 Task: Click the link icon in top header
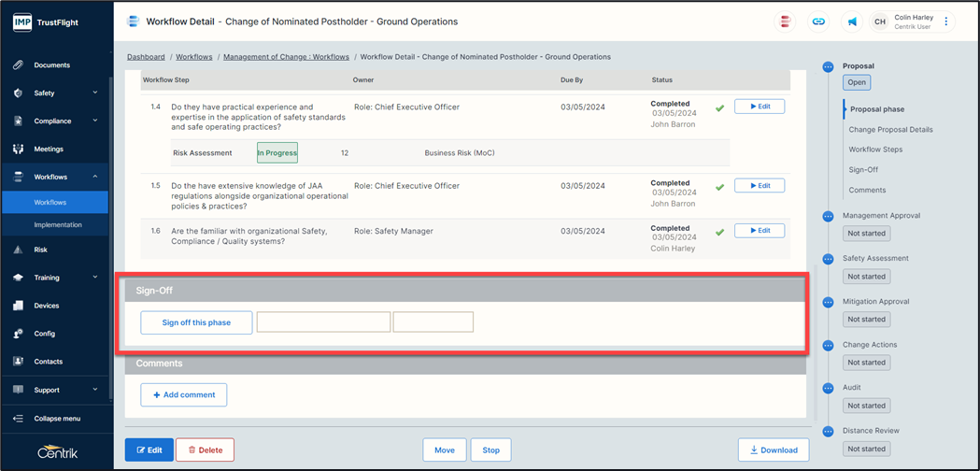[818, 21]
